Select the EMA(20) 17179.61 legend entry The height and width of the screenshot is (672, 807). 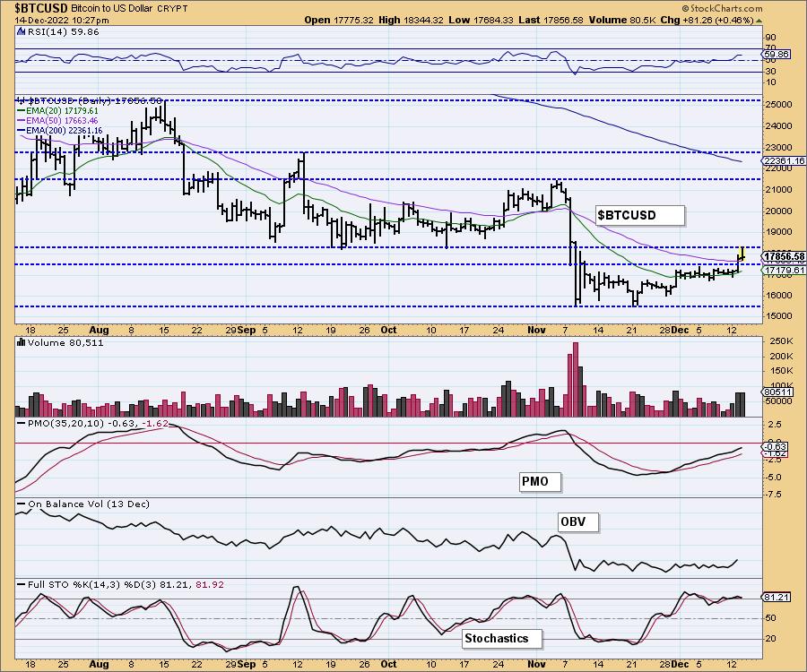point(58,110)
